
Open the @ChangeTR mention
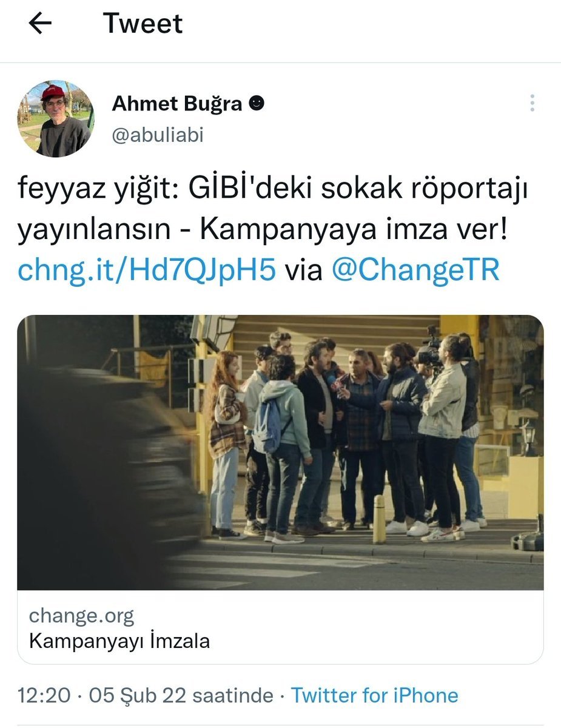tap(415, 270)
